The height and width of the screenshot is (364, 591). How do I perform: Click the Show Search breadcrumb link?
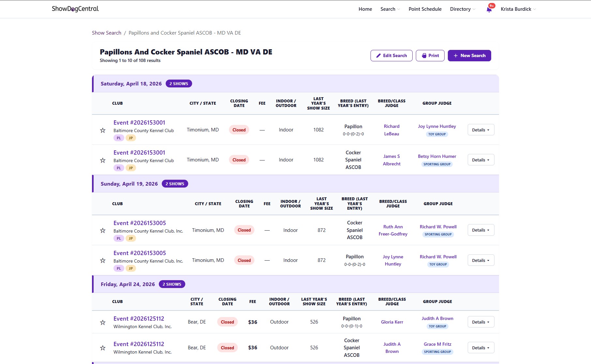pyautogui.click(x=106, y=33)
